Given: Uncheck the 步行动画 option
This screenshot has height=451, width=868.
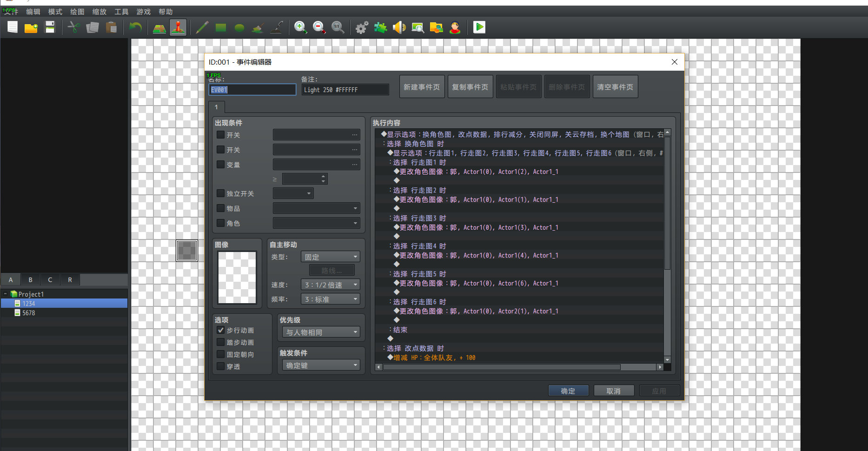Looking at the screenshot, I should [x=221, y=330].
